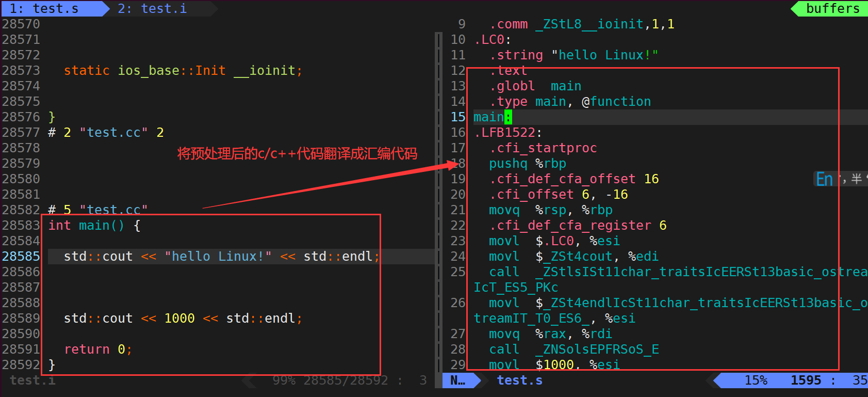Click '99%' in the left status line

click(x=284, y=380)
